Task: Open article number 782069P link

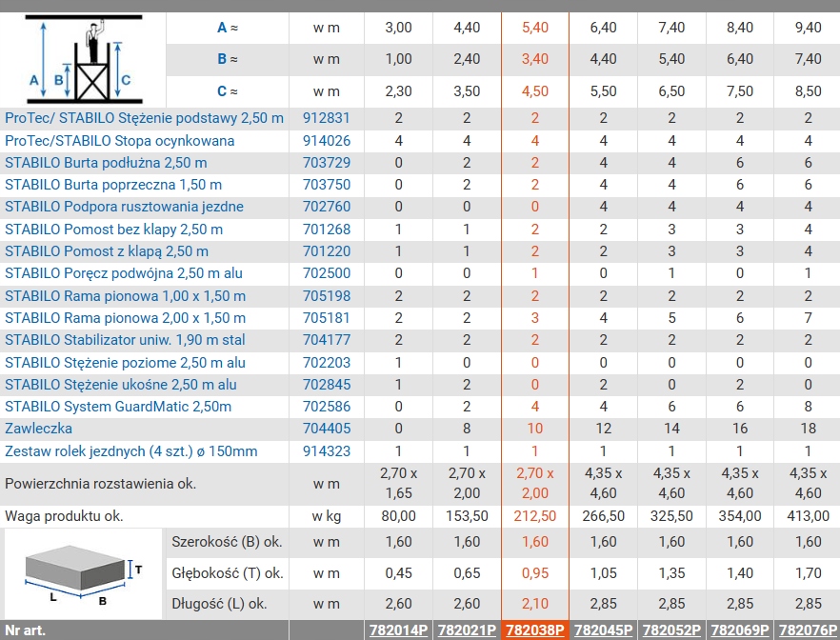Action: [x=740, y=630]
